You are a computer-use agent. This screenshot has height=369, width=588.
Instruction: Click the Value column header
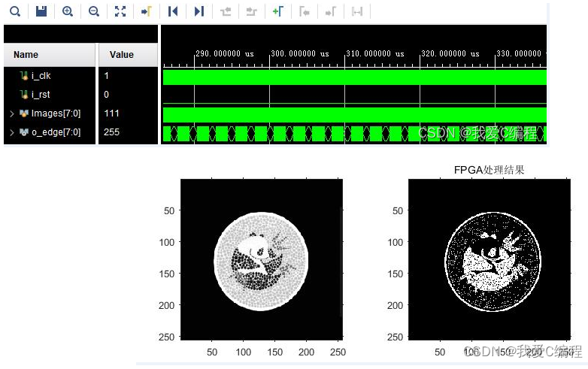pos(128,55)
